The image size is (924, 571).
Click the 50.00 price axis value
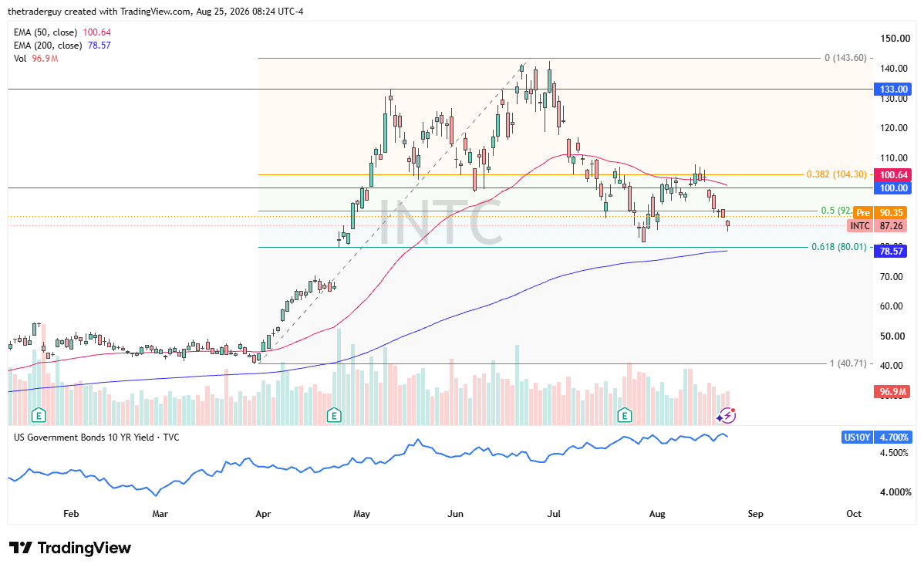pyautogui.click(x=892, y=336)
